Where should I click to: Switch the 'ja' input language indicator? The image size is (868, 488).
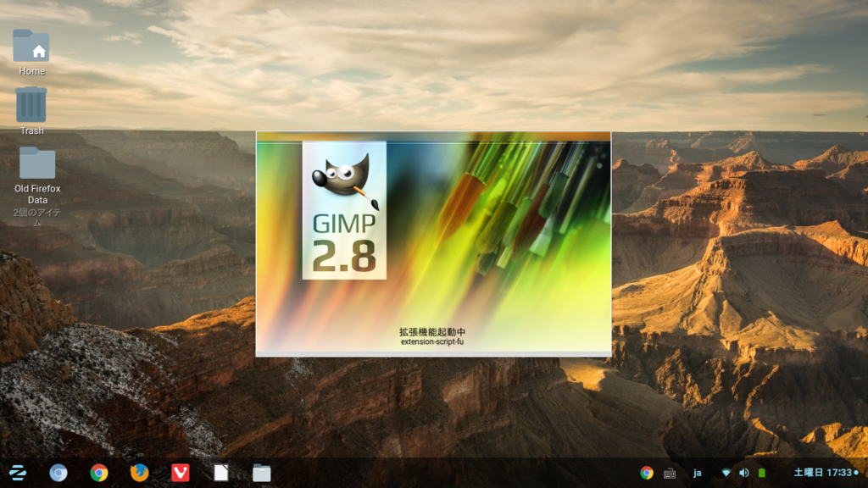(x=698, y=473)
